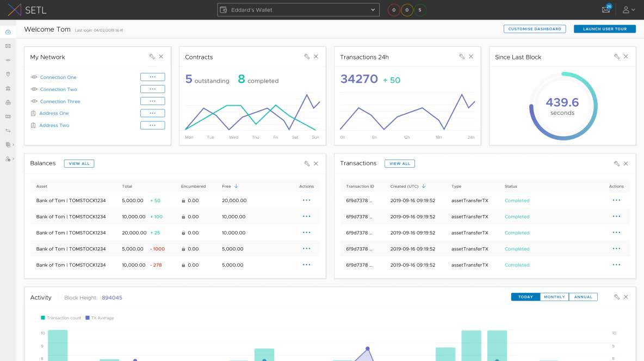Open the user account menu at top right
Viewport: 644px width, 361px height.
pos(629,9)
